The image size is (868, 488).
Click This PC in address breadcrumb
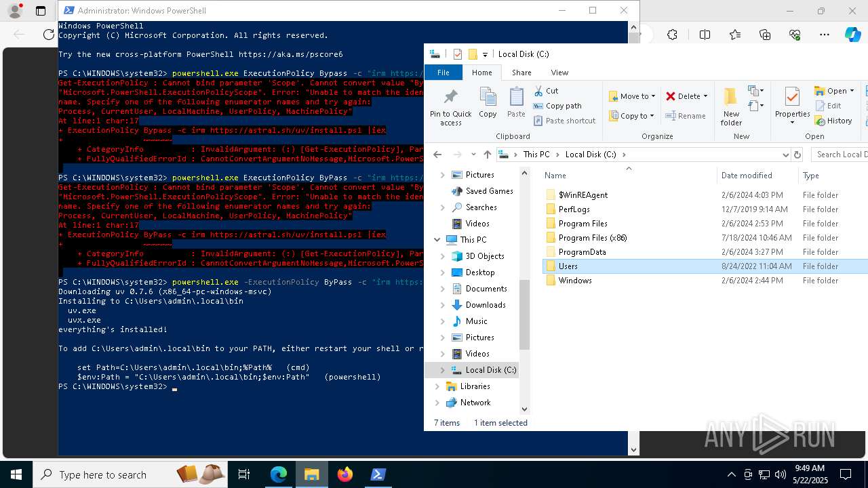click(536, 155)
